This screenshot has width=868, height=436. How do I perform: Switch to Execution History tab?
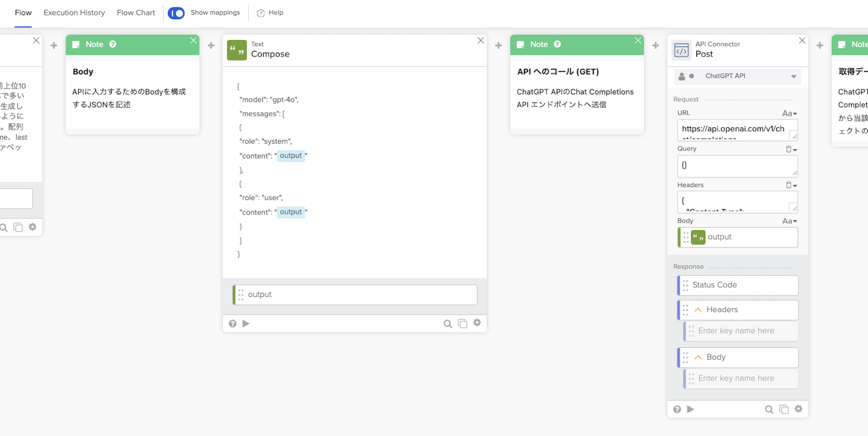point(74,12)
